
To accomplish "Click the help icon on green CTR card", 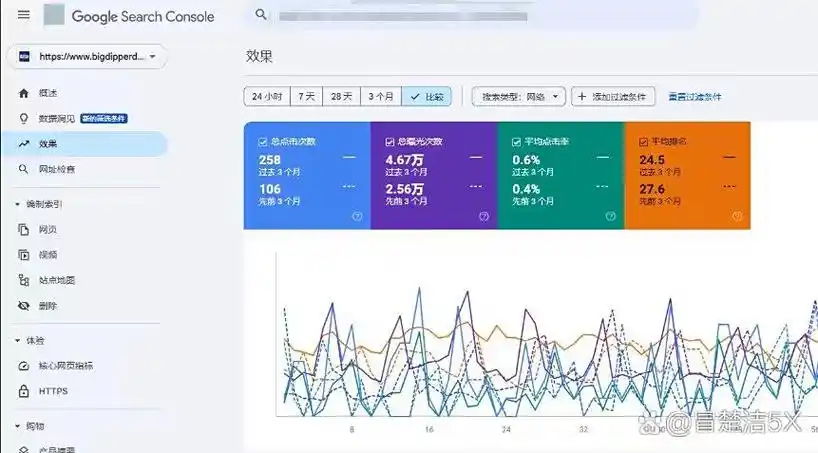I will (610, 216).
